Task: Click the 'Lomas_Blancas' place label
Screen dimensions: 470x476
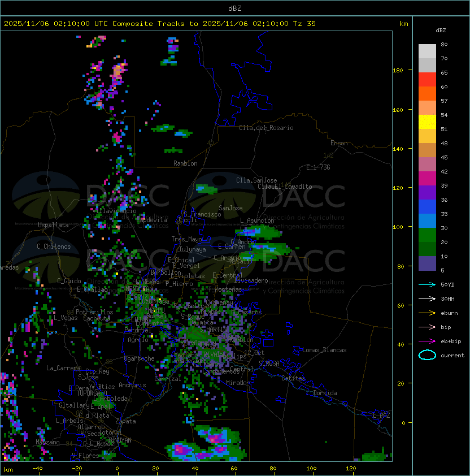Action: click(x=324, y=350)
